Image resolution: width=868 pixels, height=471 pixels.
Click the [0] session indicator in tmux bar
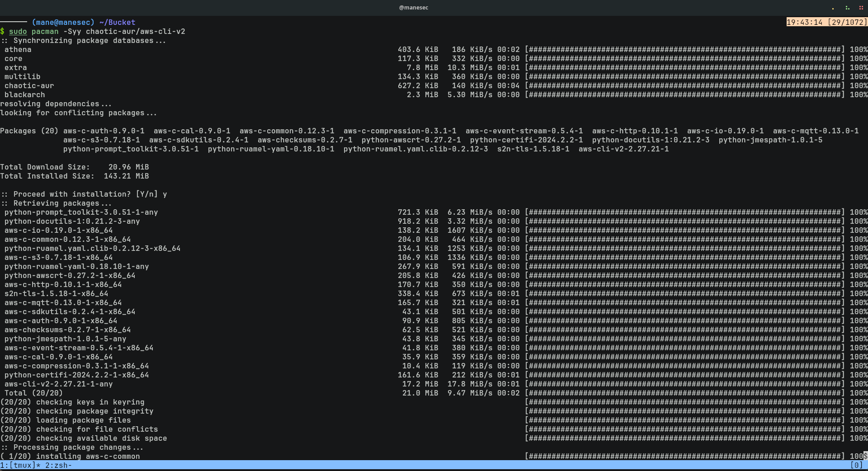point(856,465)
